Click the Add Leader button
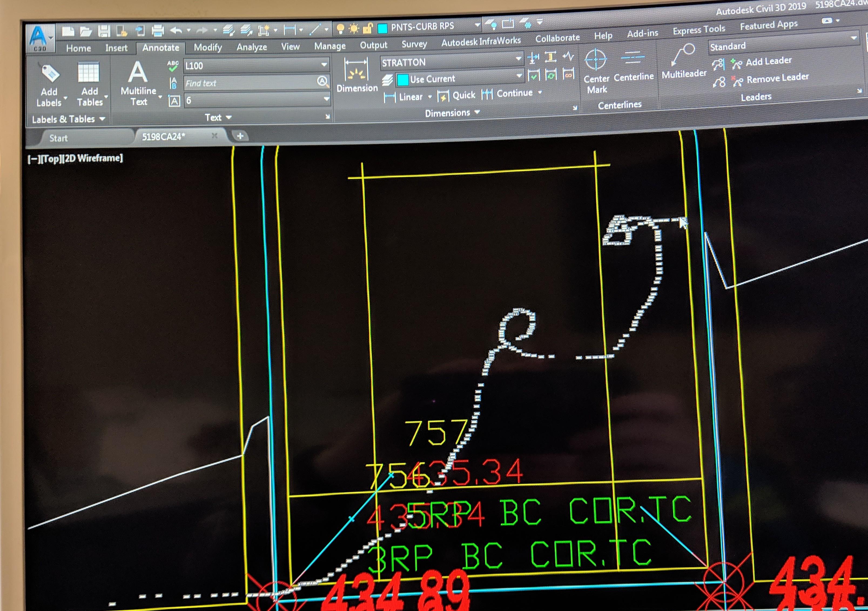The image size is (868, 611). click(x=761, y=62)
